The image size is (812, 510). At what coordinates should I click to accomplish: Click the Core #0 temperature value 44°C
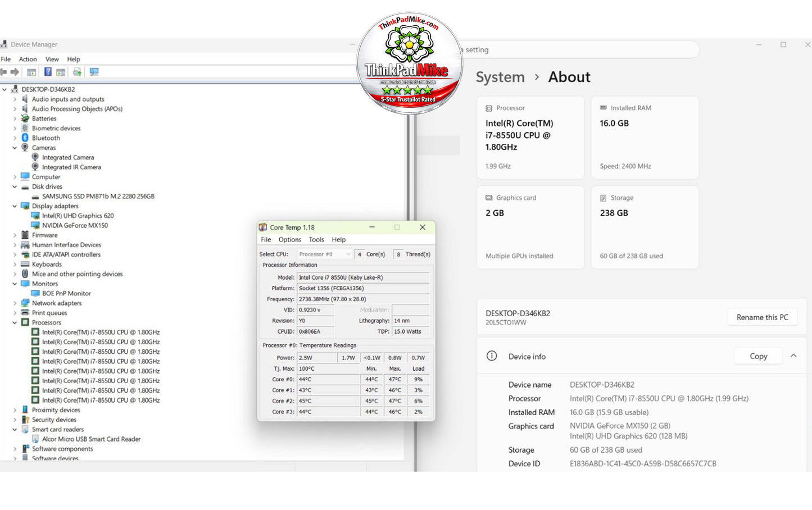[328, 380]
